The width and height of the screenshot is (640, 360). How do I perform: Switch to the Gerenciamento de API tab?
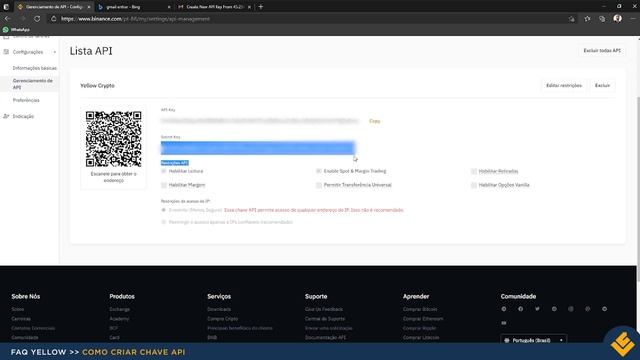coord(53,7)
